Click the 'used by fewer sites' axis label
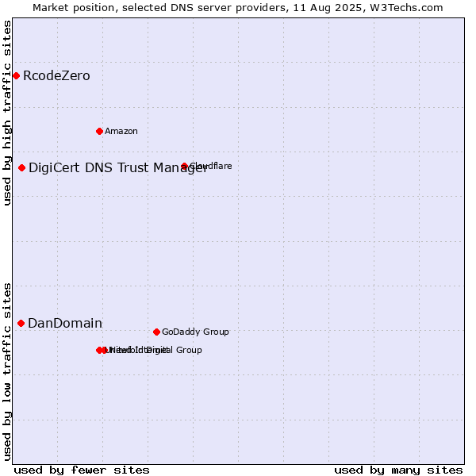 tap(82, 470)
